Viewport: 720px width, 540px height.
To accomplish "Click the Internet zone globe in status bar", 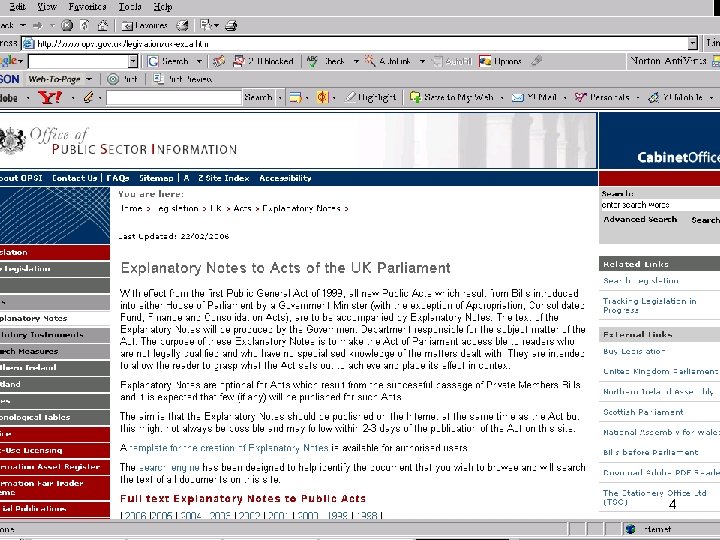I will (x=630, y=529).
